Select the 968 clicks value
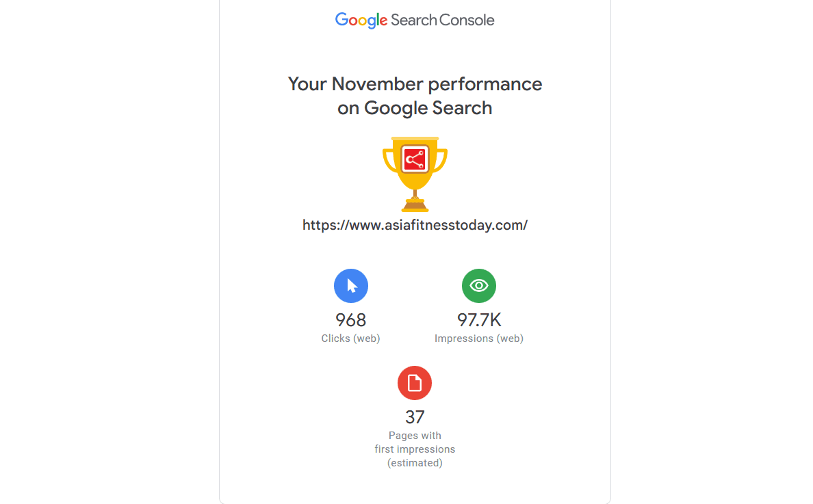Screen dimensions: 813x504 click(351, 320)
